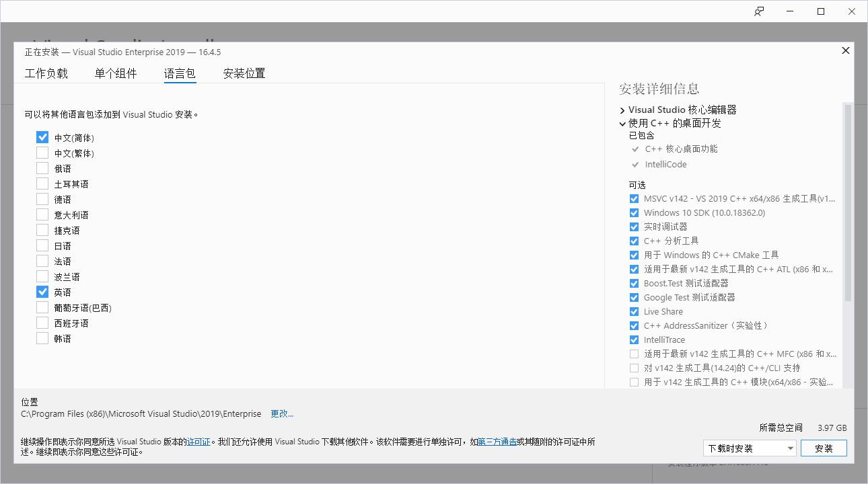The height and width of the screenshot is (484, 868).
Task: Collapse 使用 C++ 的桌面开发 node
Action: click(x=622, y=124)
